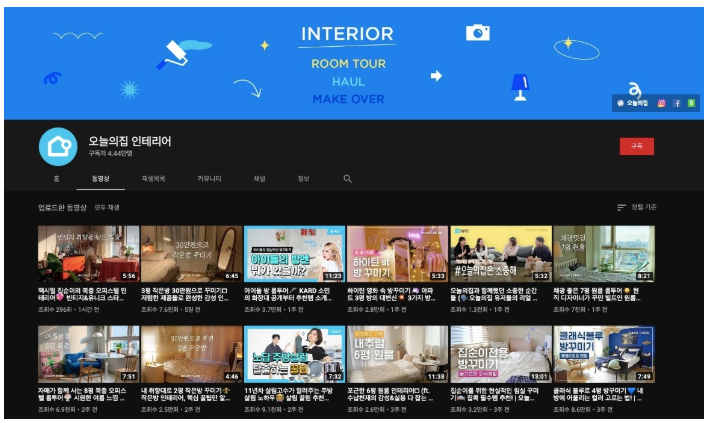Viewport: 707px width, 422px height.
Task: Click the 업로드한 동영상 section heading
Action: click(x=62, y=207)
